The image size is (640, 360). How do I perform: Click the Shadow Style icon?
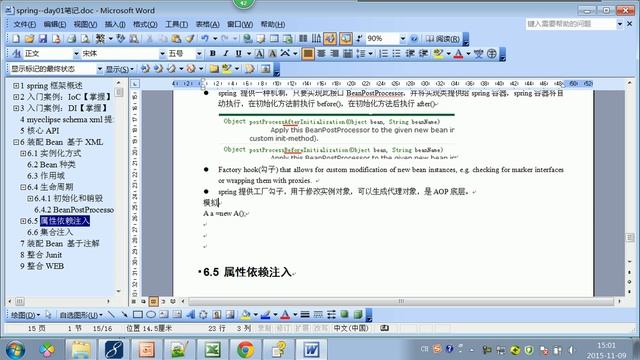coord(344,314)
